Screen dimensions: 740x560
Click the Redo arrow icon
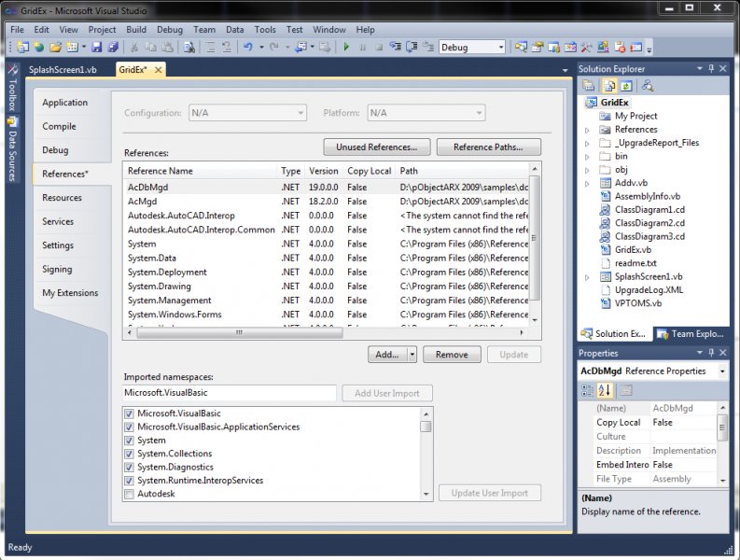tap(274, 48)
